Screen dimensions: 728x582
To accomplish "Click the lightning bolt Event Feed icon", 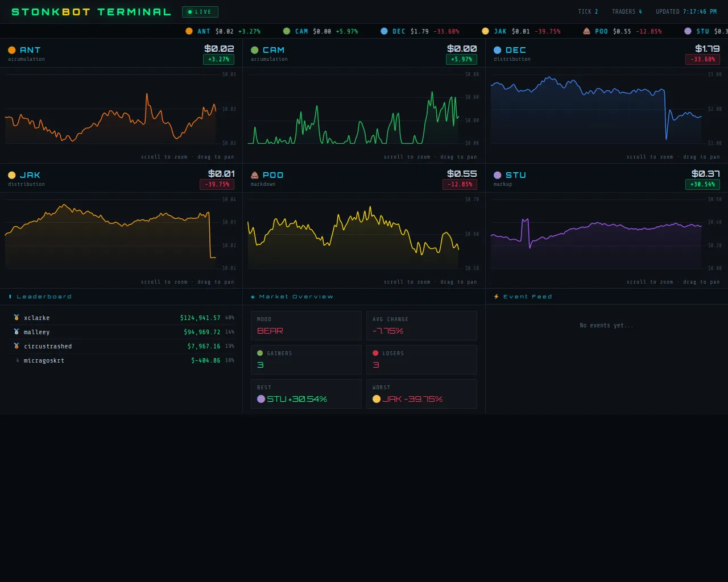I will [x=497, y=297].
